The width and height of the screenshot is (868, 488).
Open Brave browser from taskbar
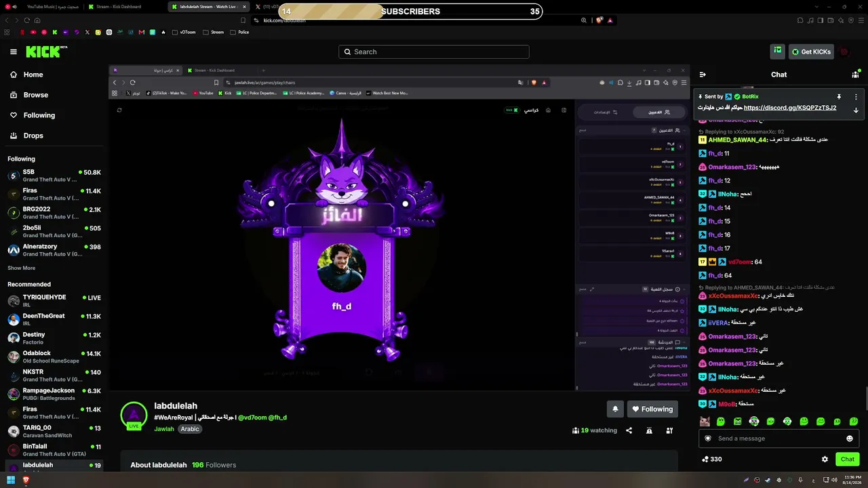coord(26,480)
